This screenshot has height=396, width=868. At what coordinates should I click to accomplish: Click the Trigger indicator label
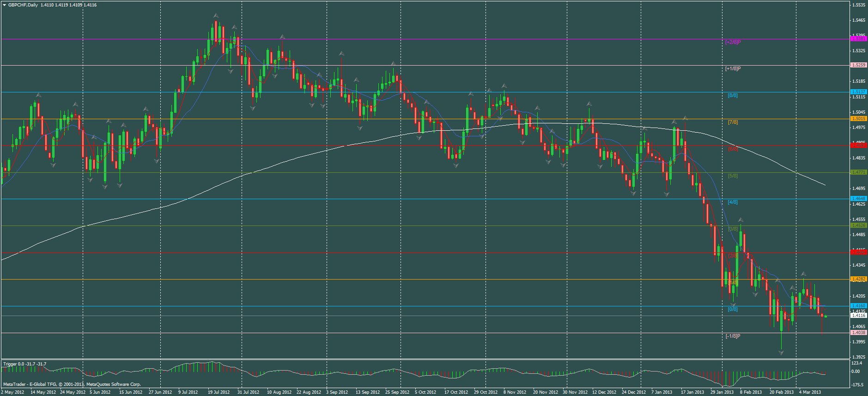pos(24,364)
